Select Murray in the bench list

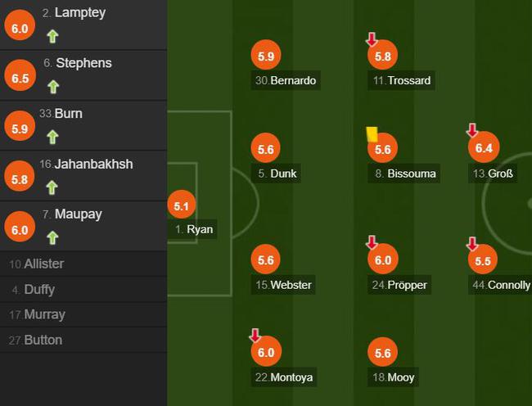pos(83,315)
